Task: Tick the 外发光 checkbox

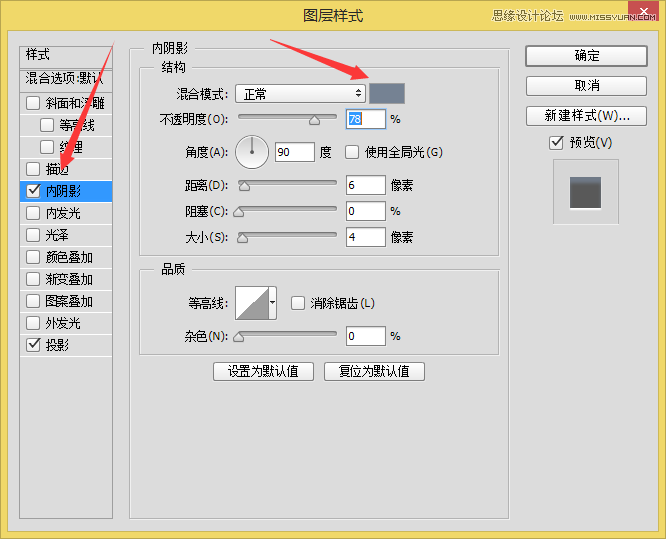Action: (33, 323)
